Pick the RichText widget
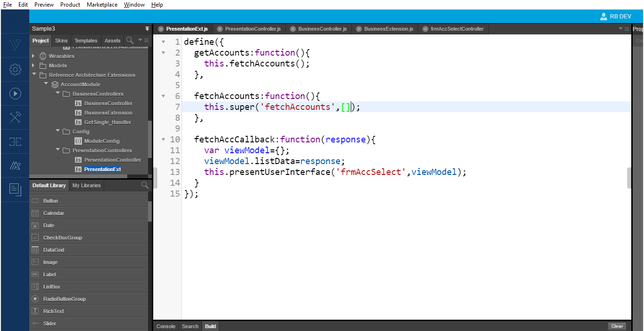 tap(89, 311)
